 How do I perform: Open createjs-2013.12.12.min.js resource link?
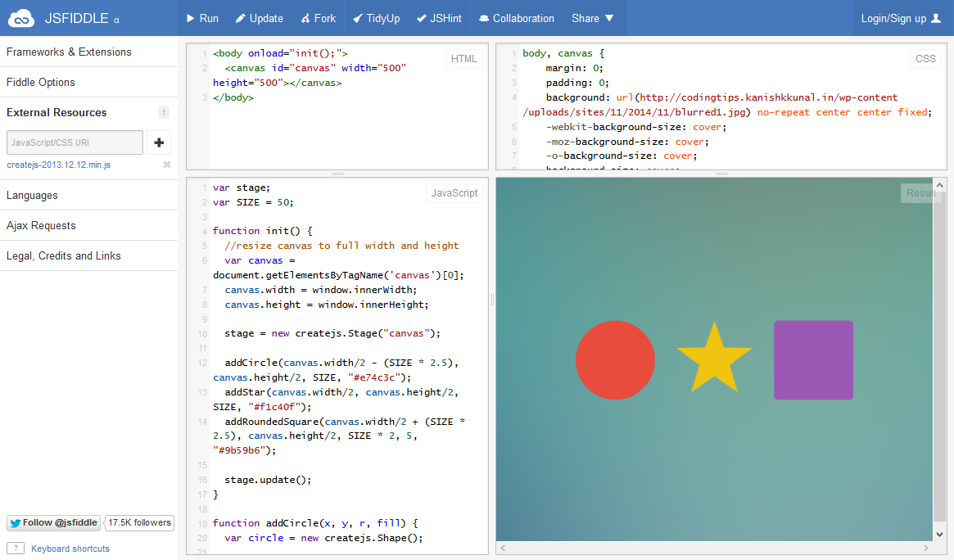click(x=58, y=165)
